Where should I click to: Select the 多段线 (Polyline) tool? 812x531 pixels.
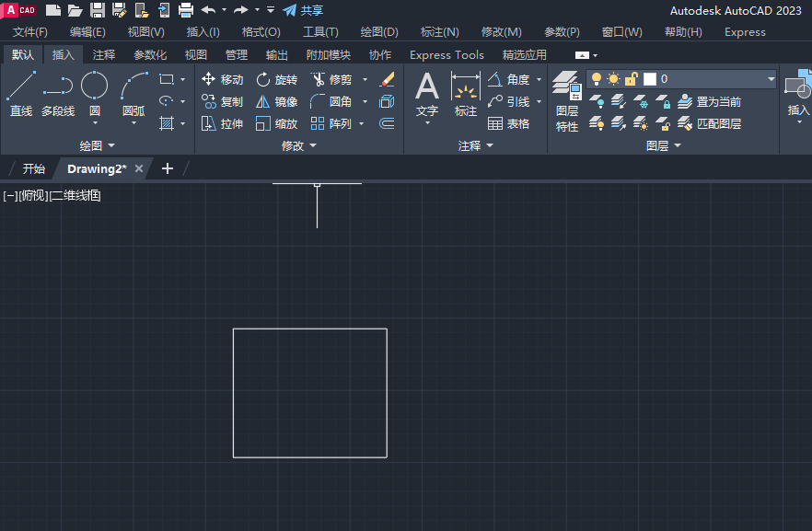pyautogui.click(x=57, y=95)
